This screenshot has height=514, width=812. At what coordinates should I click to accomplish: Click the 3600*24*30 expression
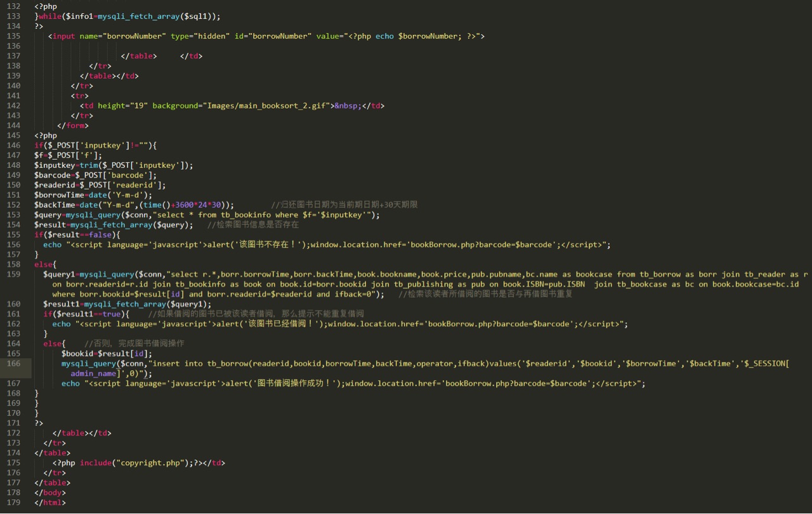pos(198,205)
